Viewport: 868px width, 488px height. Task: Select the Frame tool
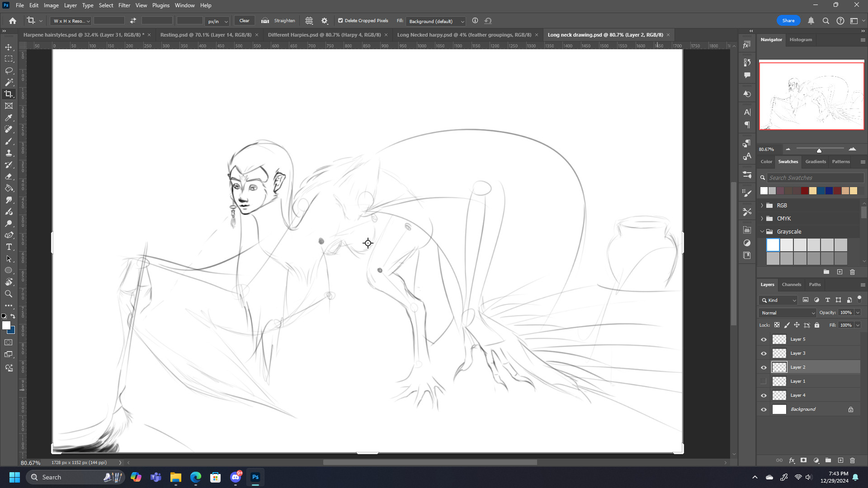click(x=9, y=106)
